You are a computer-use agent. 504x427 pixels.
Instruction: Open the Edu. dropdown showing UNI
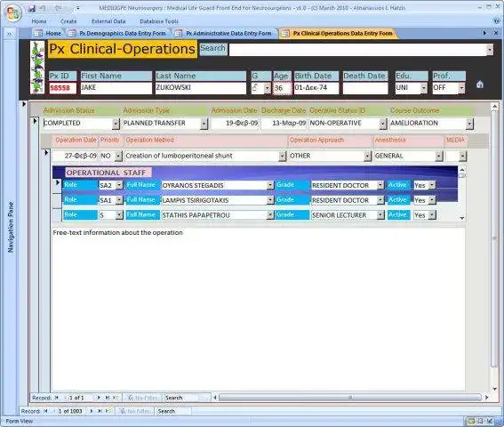[x=424, y=88]
